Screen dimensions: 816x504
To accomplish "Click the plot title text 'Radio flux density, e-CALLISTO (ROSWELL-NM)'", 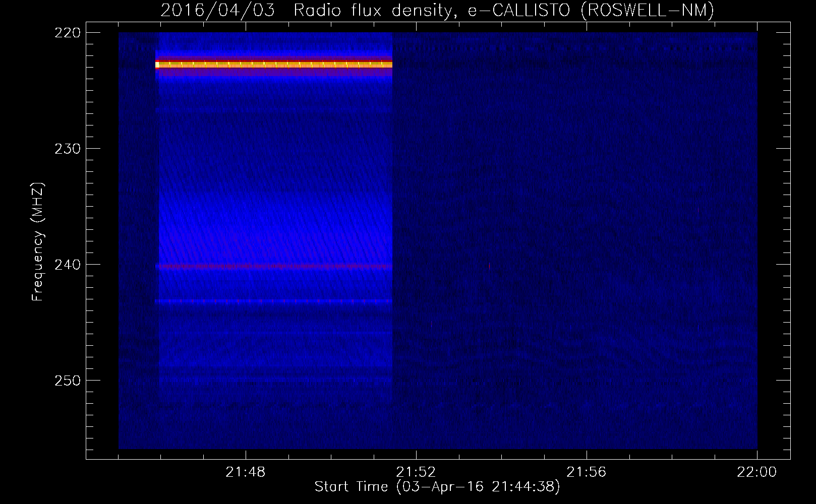I will click(504, 11).
